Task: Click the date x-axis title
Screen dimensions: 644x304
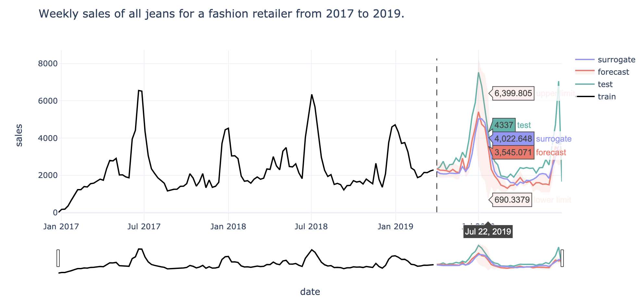Action: (x=310, y=292)
